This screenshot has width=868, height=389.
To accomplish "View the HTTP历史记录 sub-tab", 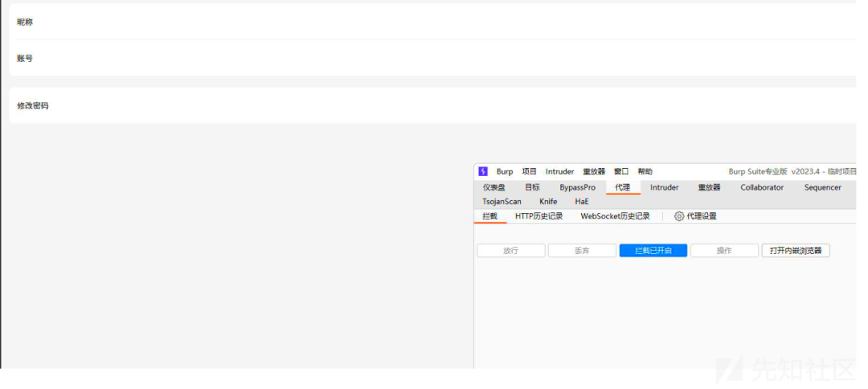I will 539,216.
